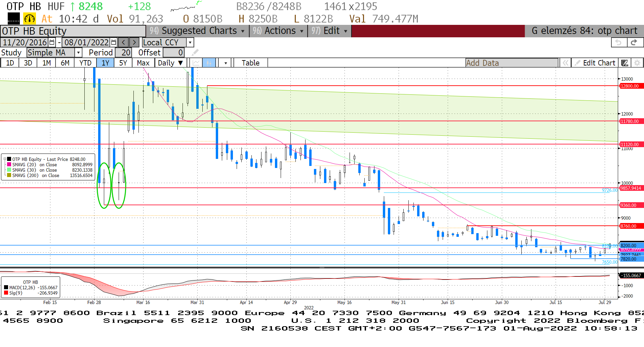Viewport: 644px width, 347px height.
Task: Select the 1Y time range
Action: 106,63
